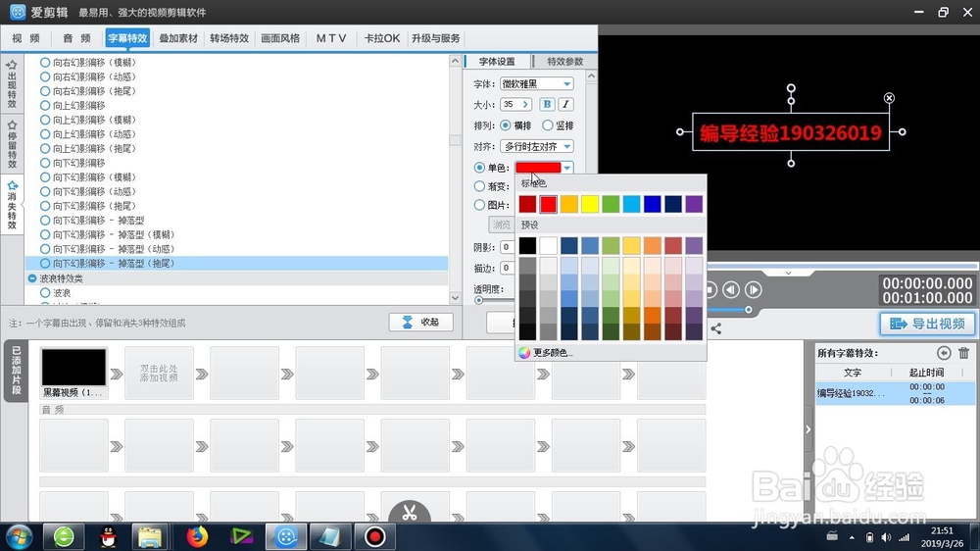Choose 向下幻影偏移 - 掉落型 radio button
This screenshot has height=551, width=980.
[x=45, y=221]
